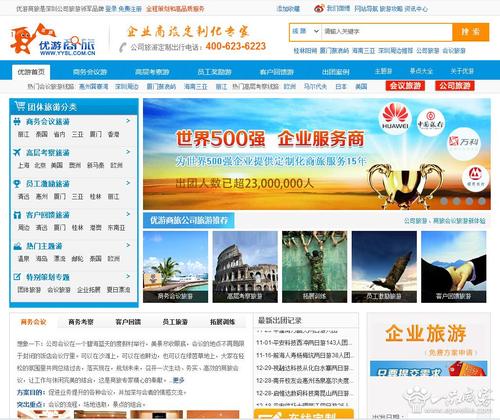The width and height of the screenshot is (500, 420).
Task: Click 海南三亚 in the hot routes bar
Action: click(196, 87)
